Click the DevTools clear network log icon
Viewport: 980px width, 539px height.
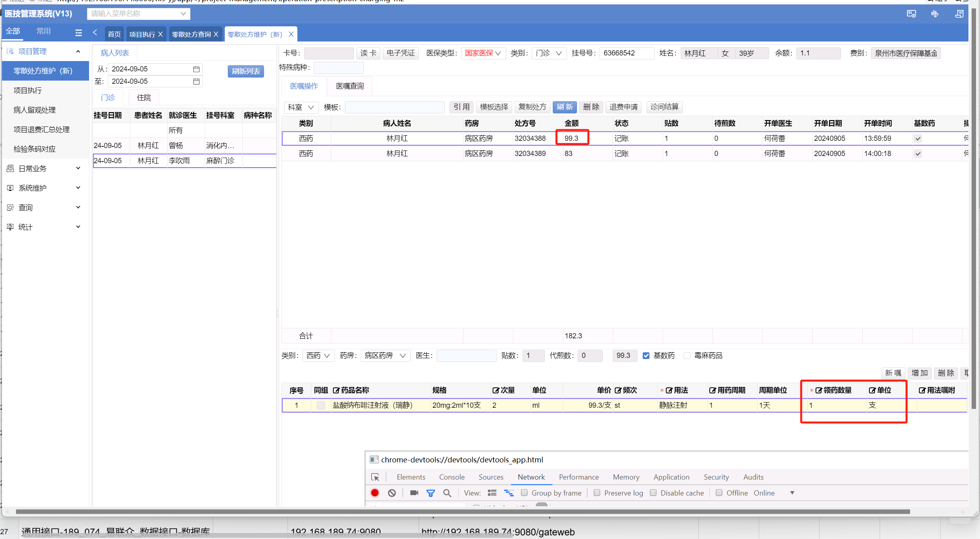(392, 493)
